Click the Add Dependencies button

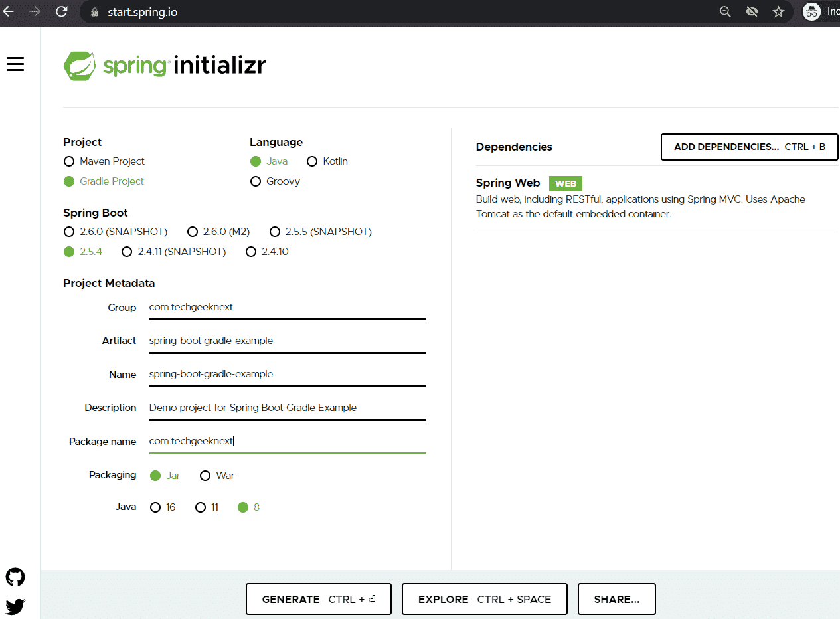(x=750, y=147)
